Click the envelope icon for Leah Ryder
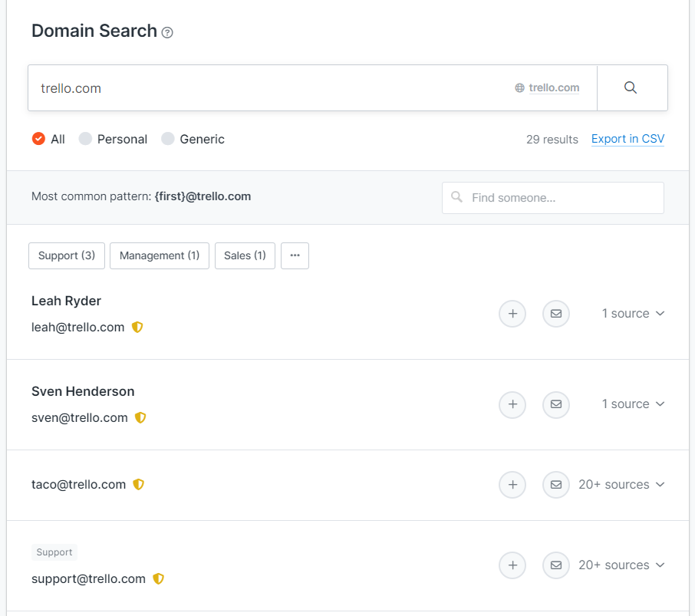 [x=556, y=314]
